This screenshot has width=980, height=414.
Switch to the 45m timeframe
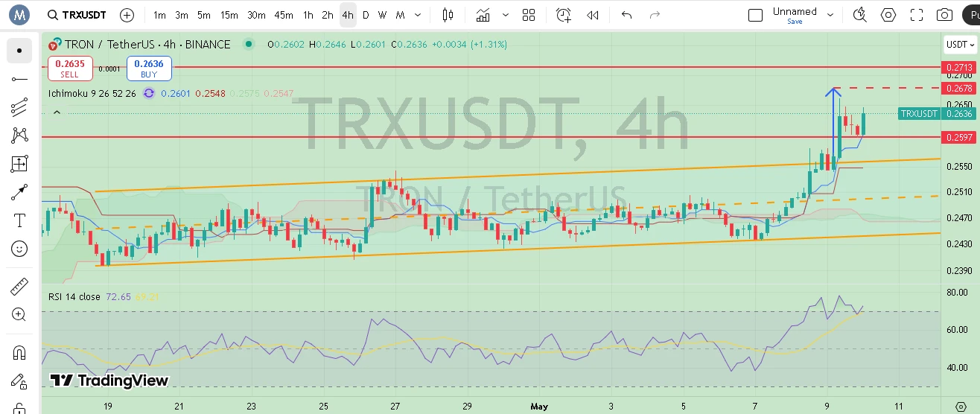(284, 15)
